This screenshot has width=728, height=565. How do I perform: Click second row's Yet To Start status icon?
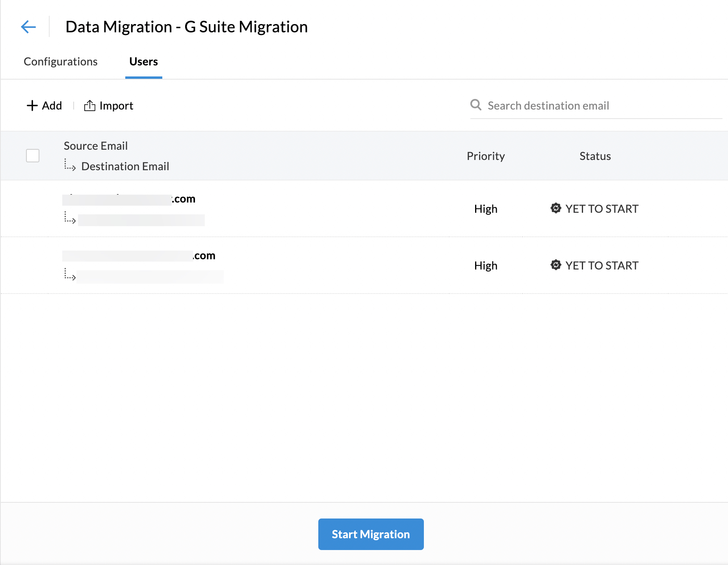pos(556,265)
